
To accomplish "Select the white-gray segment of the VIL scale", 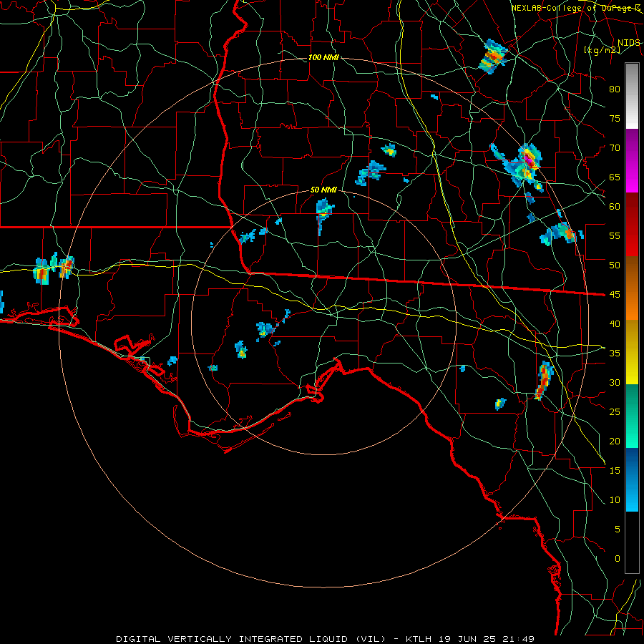I will 632,96.
